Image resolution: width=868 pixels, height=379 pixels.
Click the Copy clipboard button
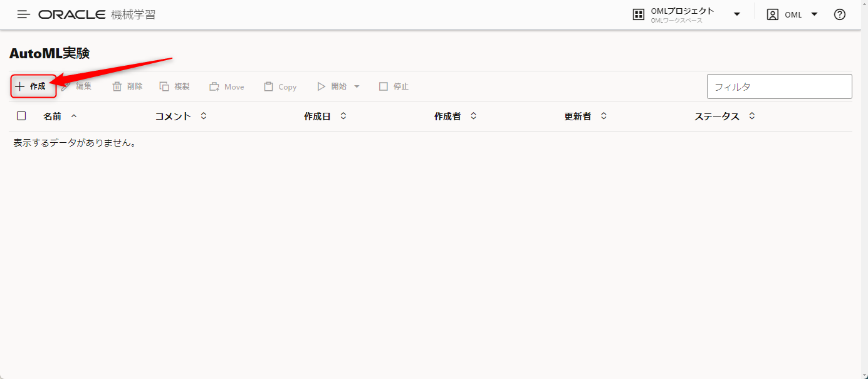280,86
